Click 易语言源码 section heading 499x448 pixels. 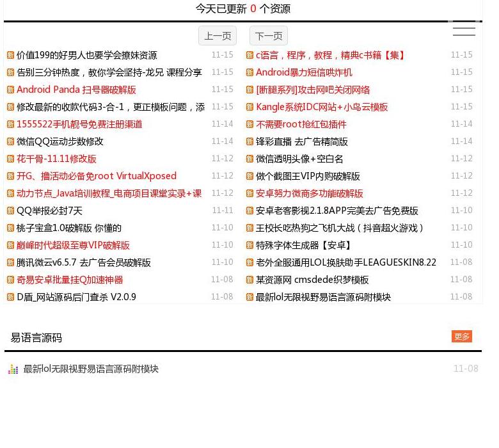click(36, 337)
